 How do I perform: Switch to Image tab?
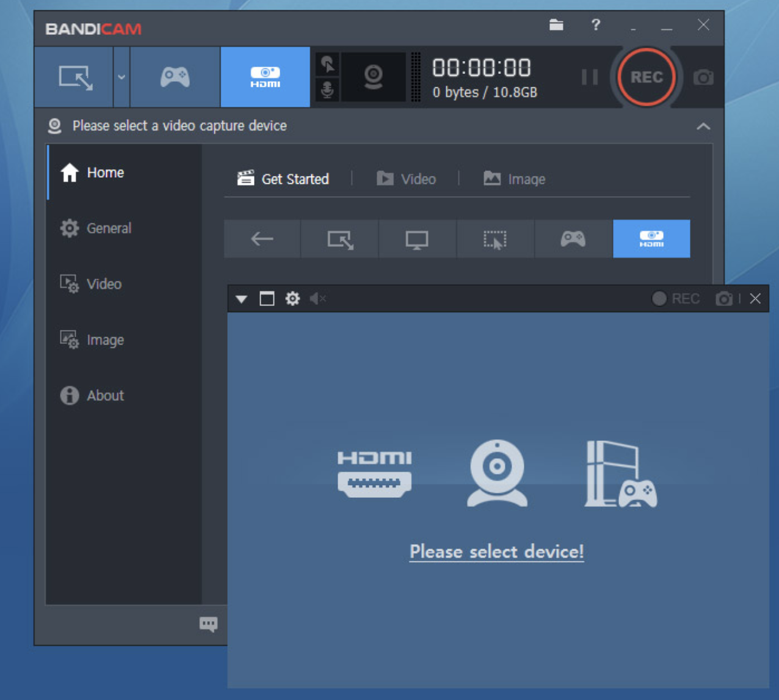[x=514, y=179]
